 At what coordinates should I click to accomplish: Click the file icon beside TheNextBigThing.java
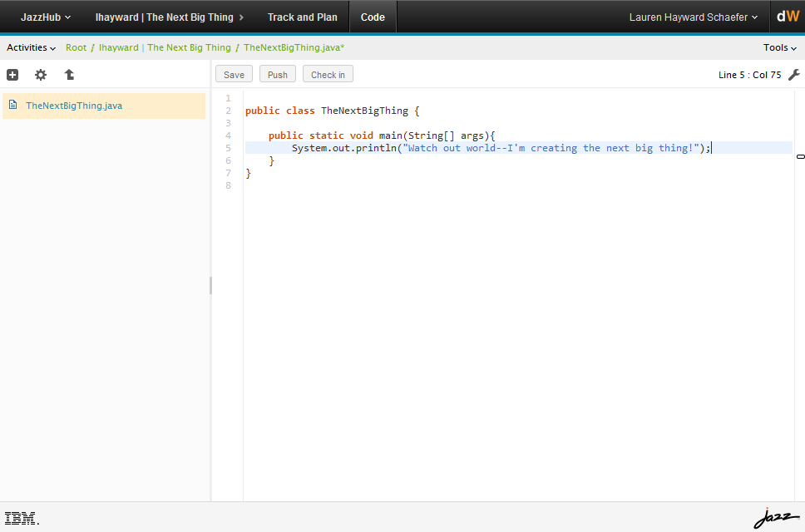tap(13, 106)
